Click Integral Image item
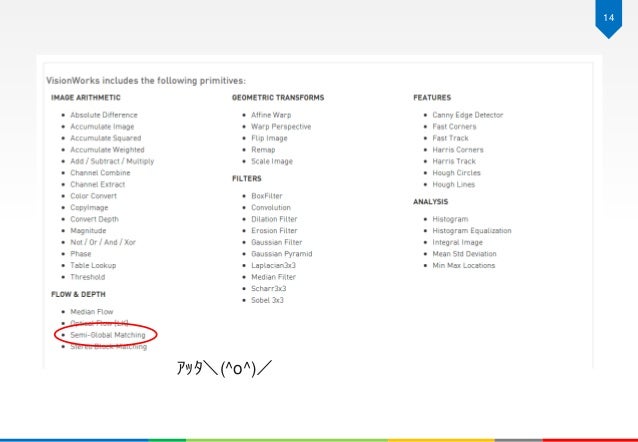 click(x=458, y=242)
